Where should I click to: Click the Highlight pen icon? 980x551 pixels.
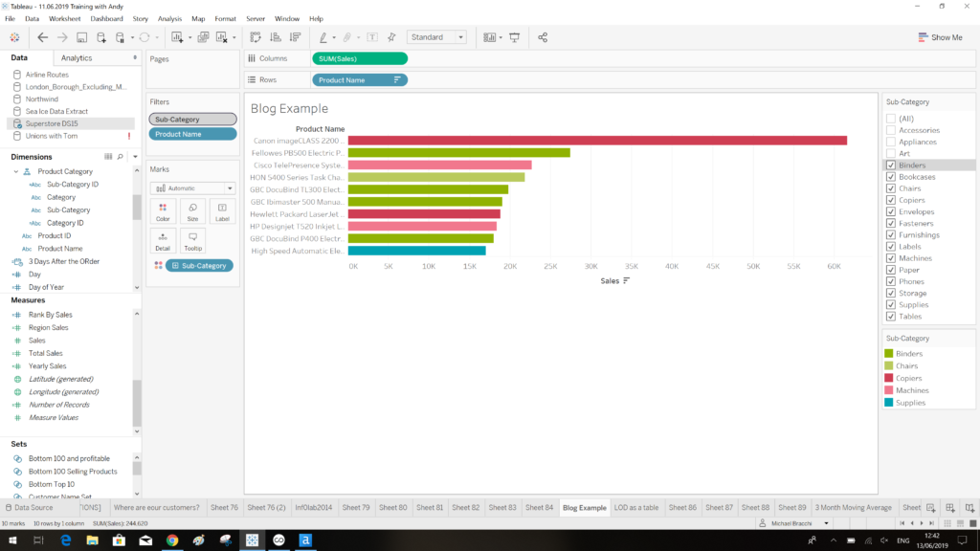coord(323,37)
